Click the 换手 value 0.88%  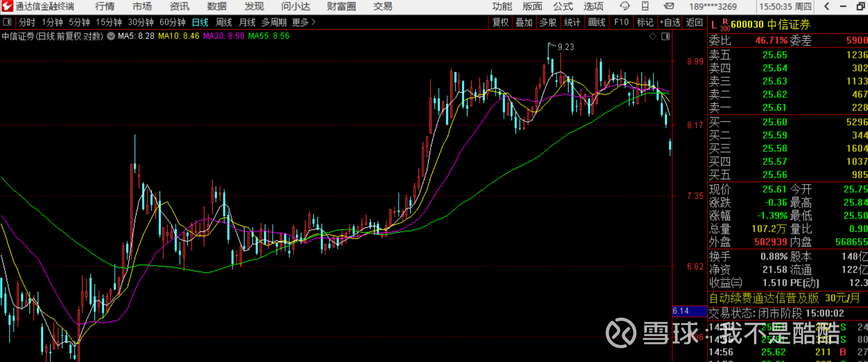pyautogui.click(x=774, y=256)
